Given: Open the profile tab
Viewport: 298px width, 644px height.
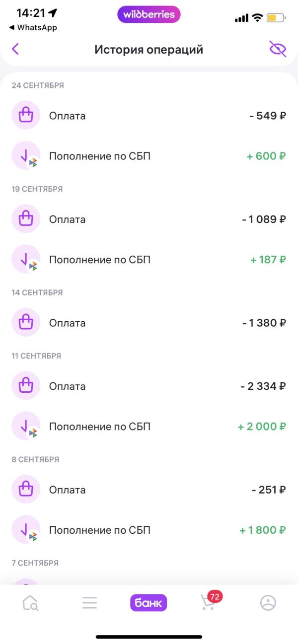Looking at the screenshot, I should (x=268, y=603).
